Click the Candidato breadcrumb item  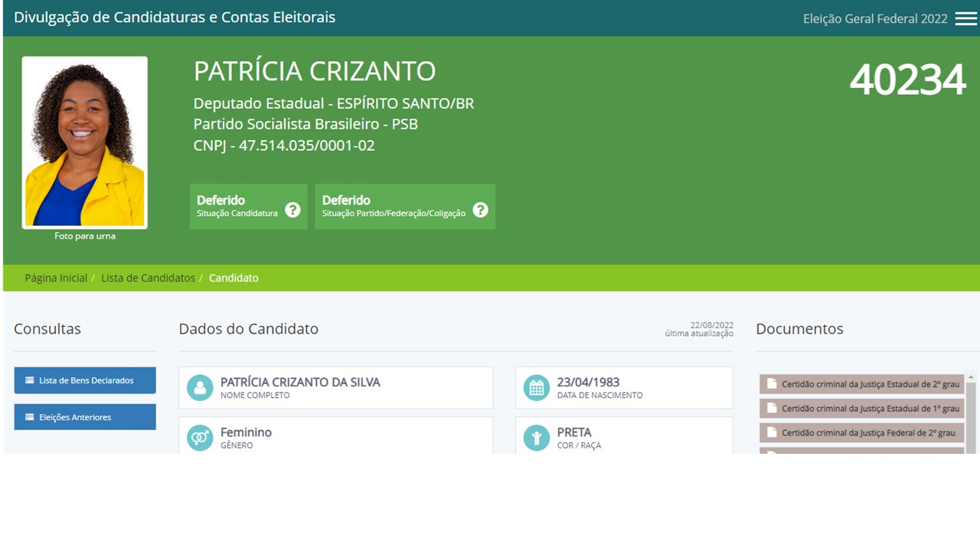pyautogui.click(x=234, y=278)
